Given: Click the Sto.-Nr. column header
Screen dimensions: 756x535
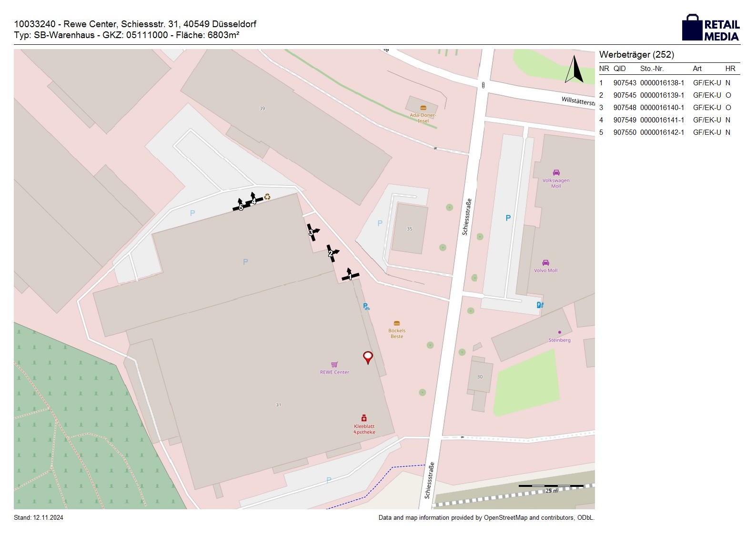Looking at the screenshot, I should 652,69.
